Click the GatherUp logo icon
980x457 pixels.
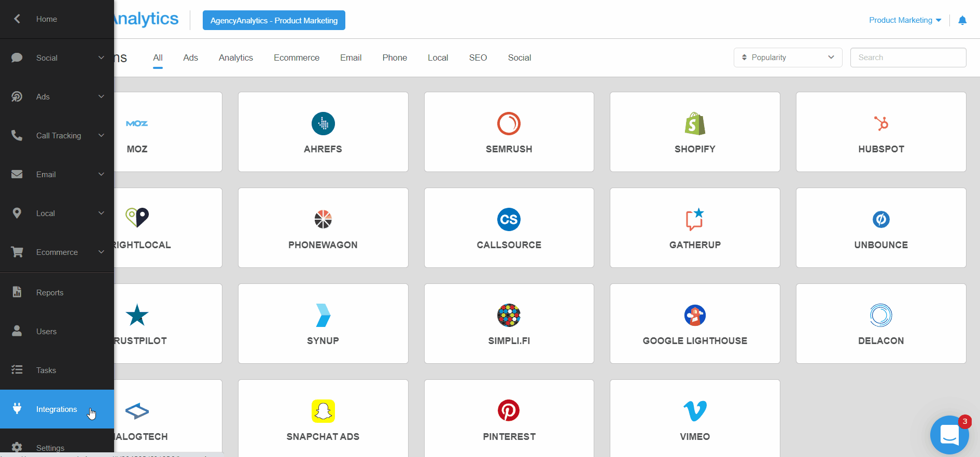695,219
